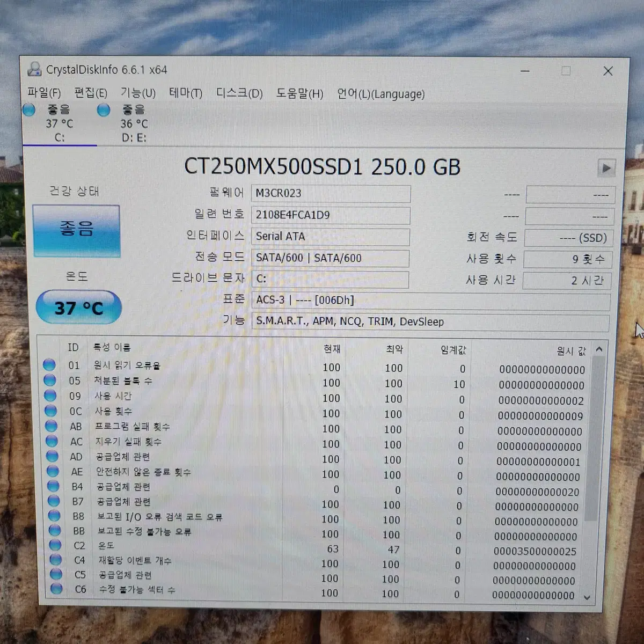Click the attribute list scroll up arrow
This screenshot has height=644, width=644.
coord(599,349)
